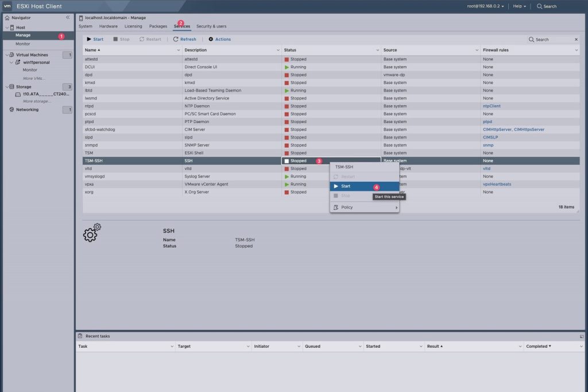Select the lwsmd Active Directory Service row
588x392 pixels.
click(331, 98)
